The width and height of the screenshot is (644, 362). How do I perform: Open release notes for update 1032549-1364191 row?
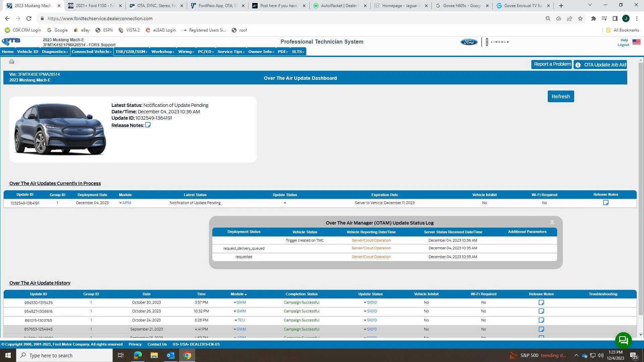point(606,203)
